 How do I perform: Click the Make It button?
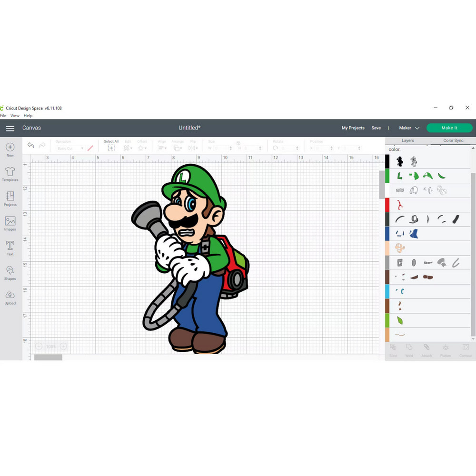point(449,128)
